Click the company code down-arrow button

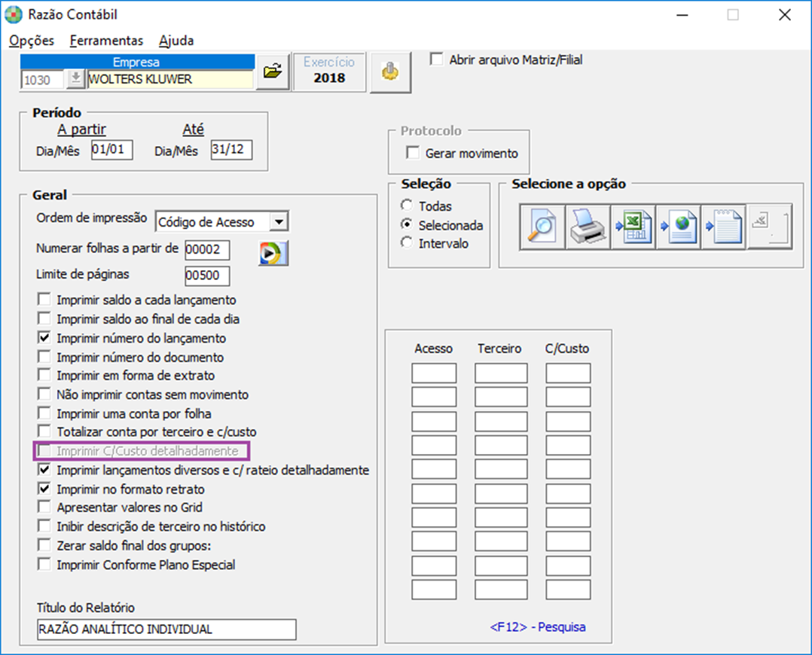click(75, 79)
